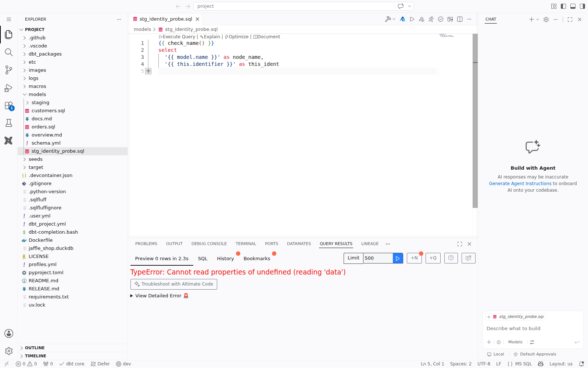
Task: Click the run play icon in editor toolbar
Action: [412, 19]
